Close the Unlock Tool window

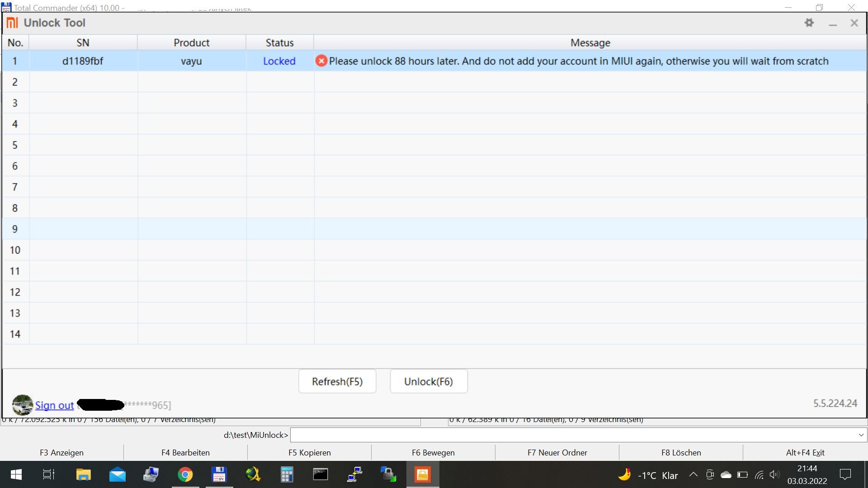pos(854,23)
